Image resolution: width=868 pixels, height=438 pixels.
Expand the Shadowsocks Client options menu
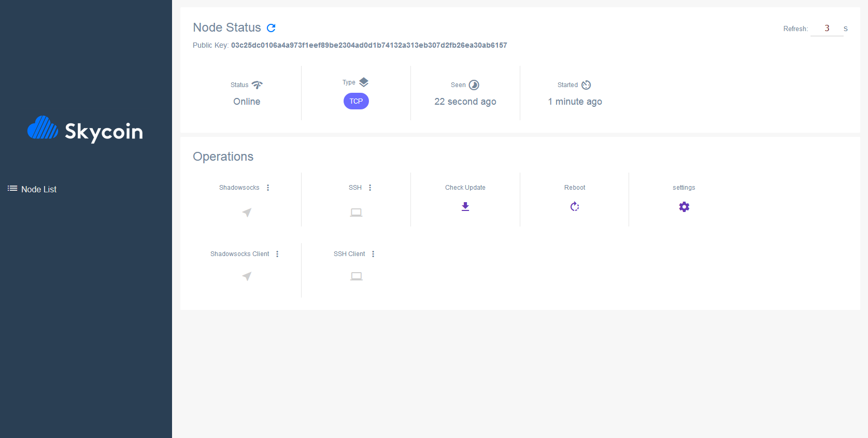(x=277, y=254)
